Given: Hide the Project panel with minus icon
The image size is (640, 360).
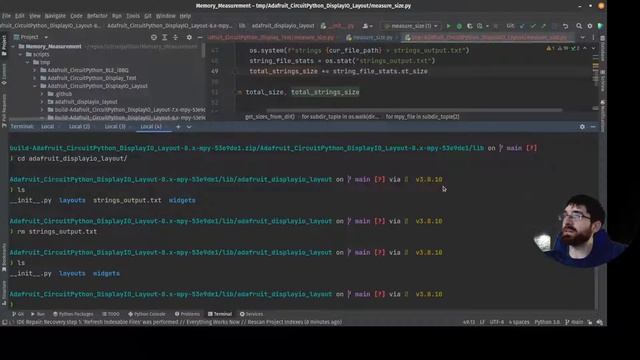Looking at the screenshot, I should [200, 37].
